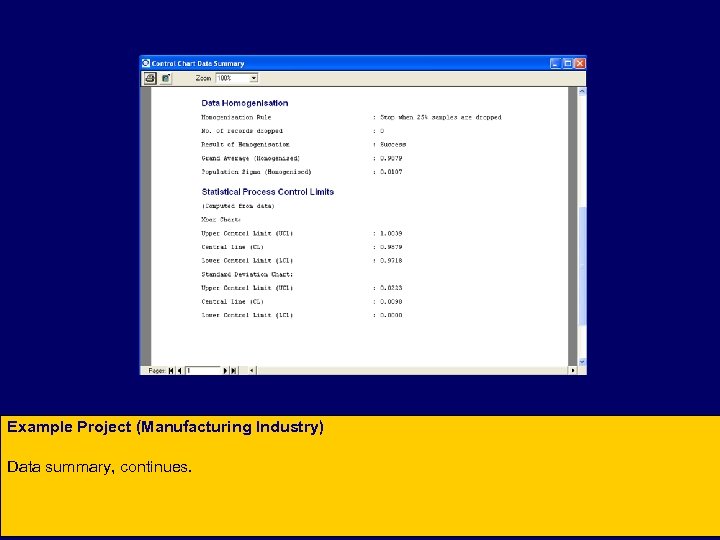Image resolution: width=720 pixels, height=540 pixels.
Task: Click horizontal scrollbar left arrow
Action: pyautogui.click(x=252, y=371)
